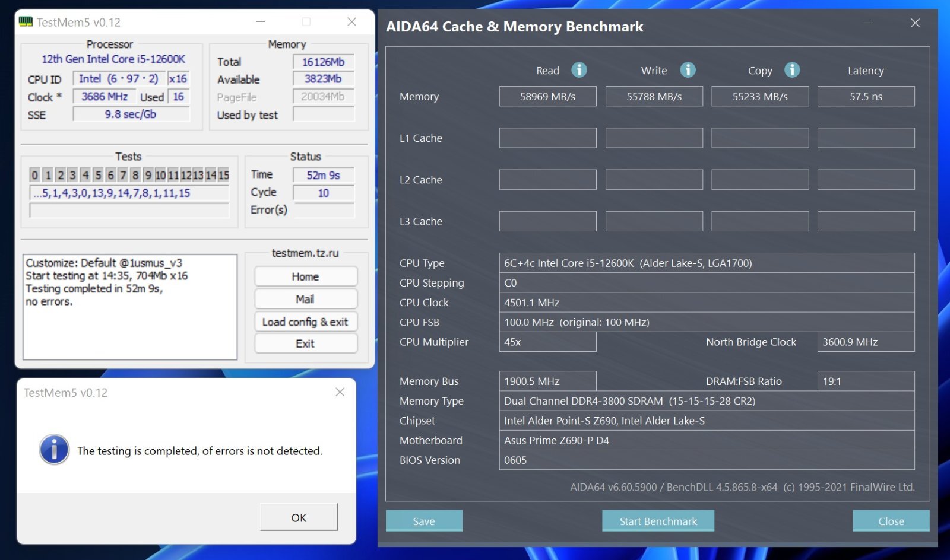
Task: Click the TestMem5 log text area
Action: point(130,307)
